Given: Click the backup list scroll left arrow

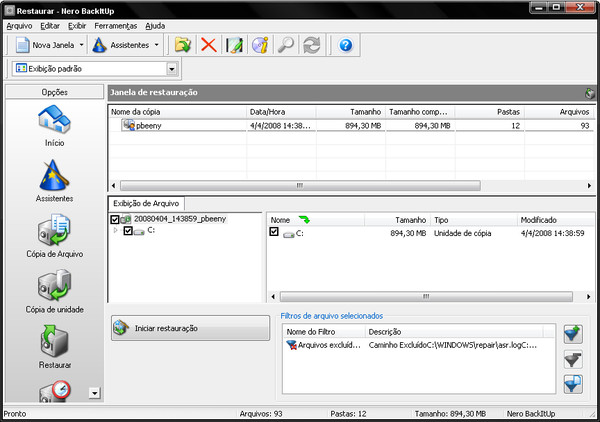Looking at the screenshot, I should tap(113, 186).
